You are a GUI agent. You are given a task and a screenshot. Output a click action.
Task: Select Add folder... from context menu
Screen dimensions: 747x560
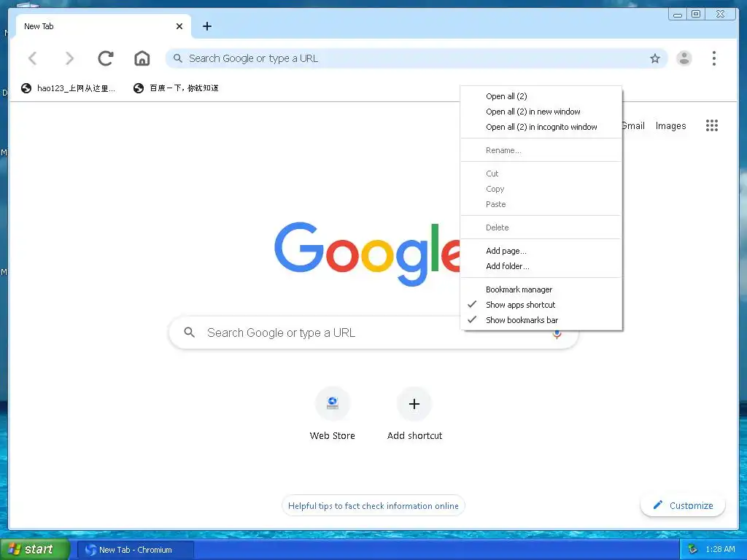[541, 265]
